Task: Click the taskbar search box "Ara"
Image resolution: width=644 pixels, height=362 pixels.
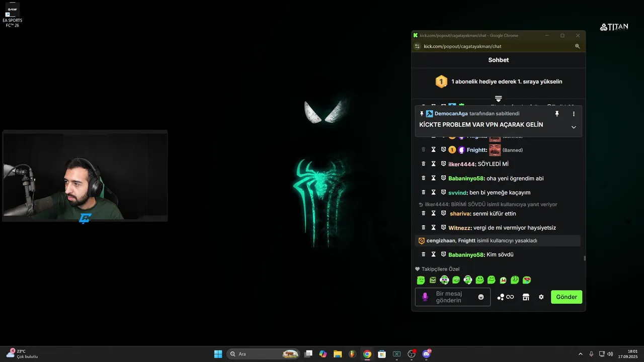Action: coord(263,354)
